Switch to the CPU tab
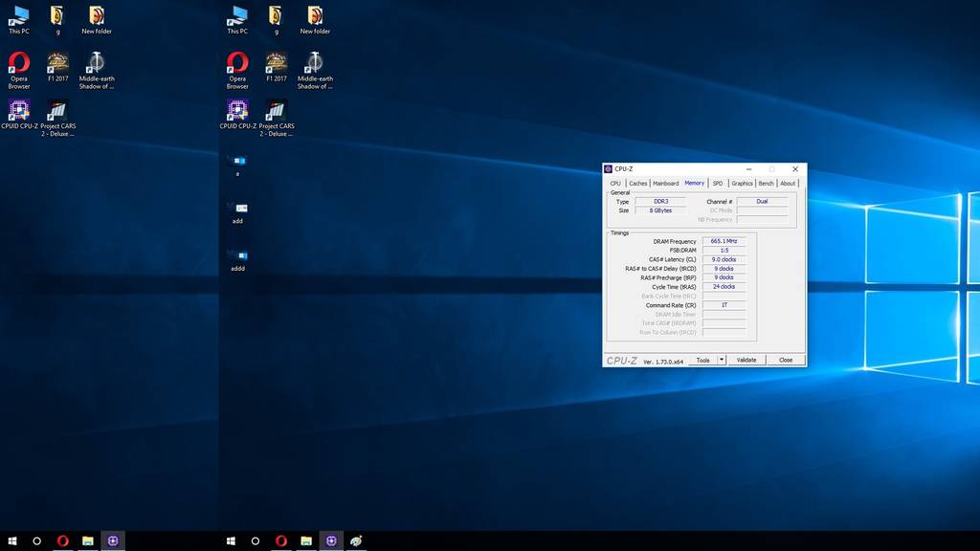Image resolution: width=980 pixels, height=551 pixels. point(615,183)
